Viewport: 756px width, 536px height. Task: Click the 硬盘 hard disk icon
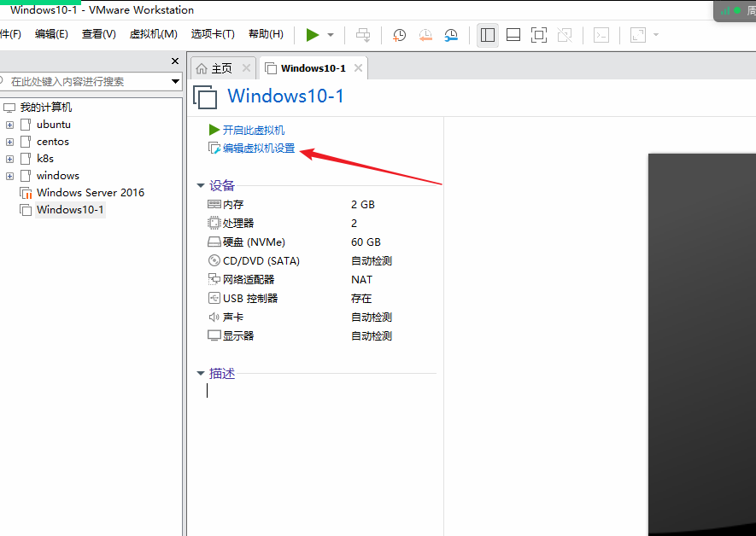[x=214, y=242]
